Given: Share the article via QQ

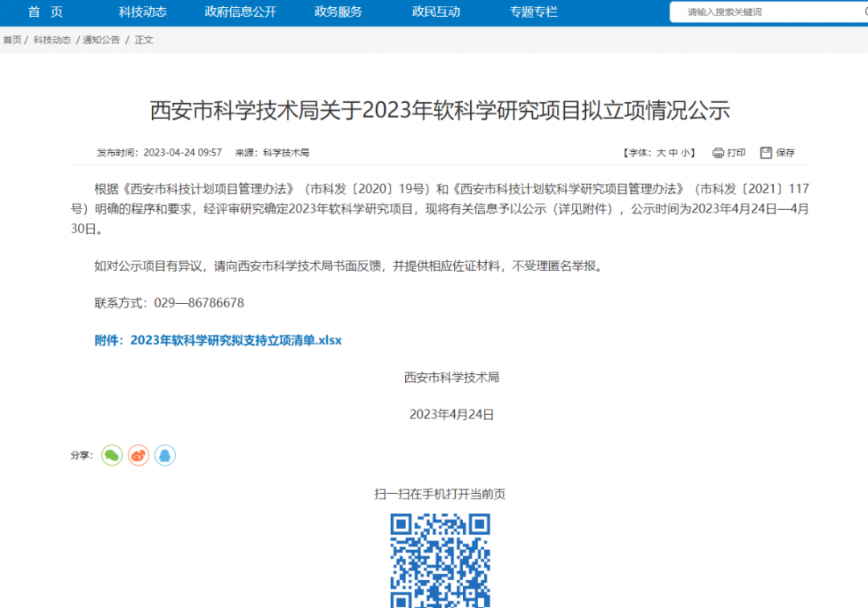Looking at the screenshot, I should click(165, 455).
